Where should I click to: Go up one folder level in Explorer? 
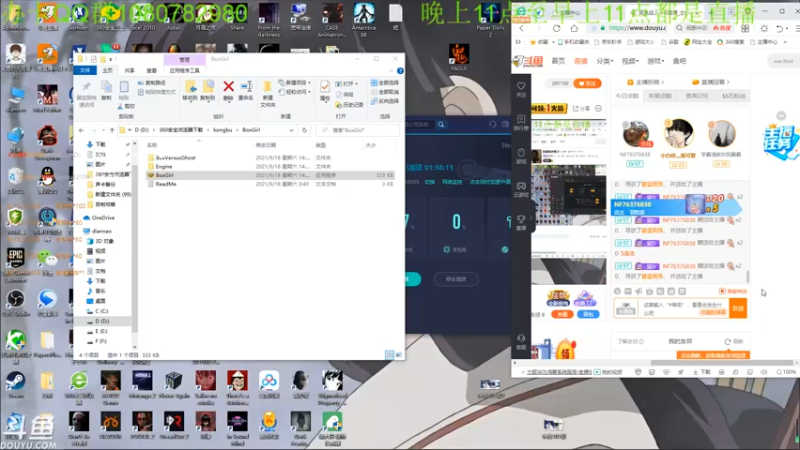(x=112, y=130)
